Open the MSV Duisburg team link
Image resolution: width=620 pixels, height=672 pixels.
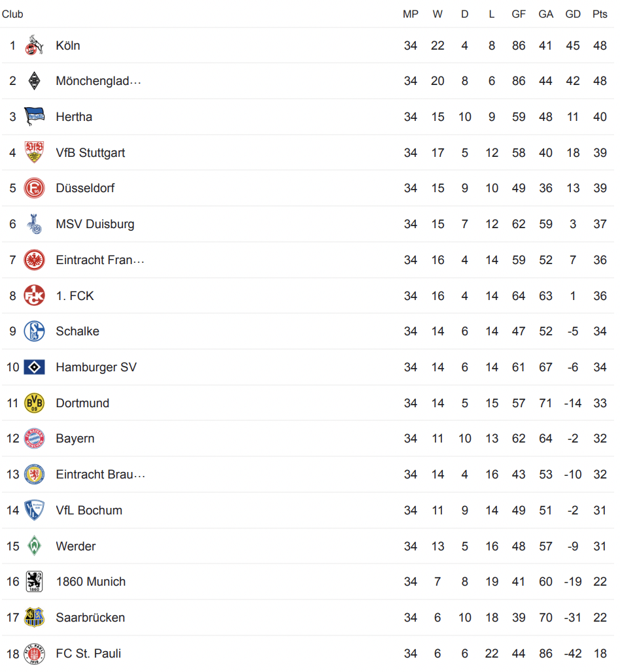click(x=95, y=224)
